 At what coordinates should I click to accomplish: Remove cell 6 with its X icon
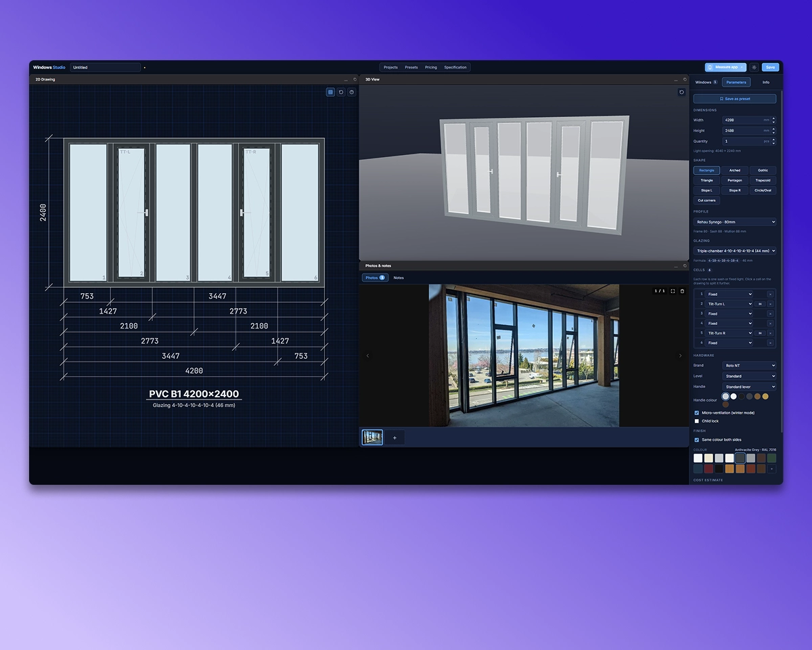(770, 343)
